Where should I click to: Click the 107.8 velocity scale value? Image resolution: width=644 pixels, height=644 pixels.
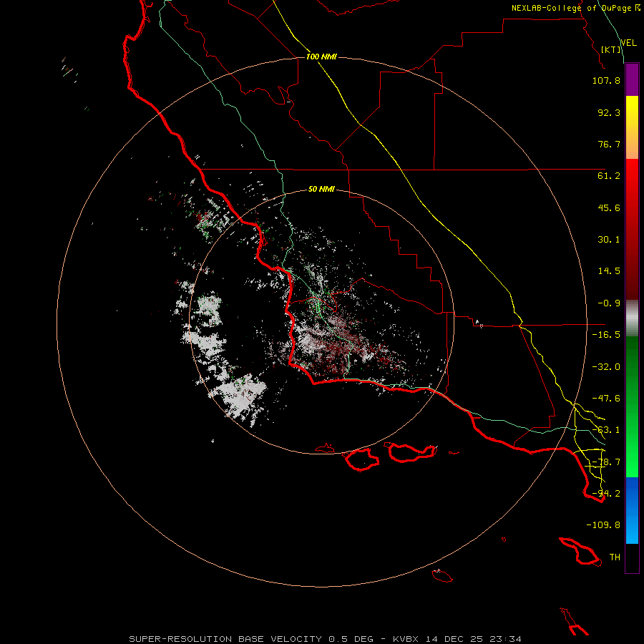click(x=606, y=80)
